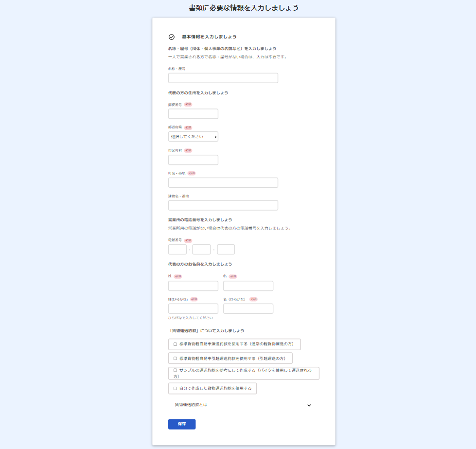Focus the 名称・屋号 input field
Viewport: 476px width, 449px height.
pos(223,78)
